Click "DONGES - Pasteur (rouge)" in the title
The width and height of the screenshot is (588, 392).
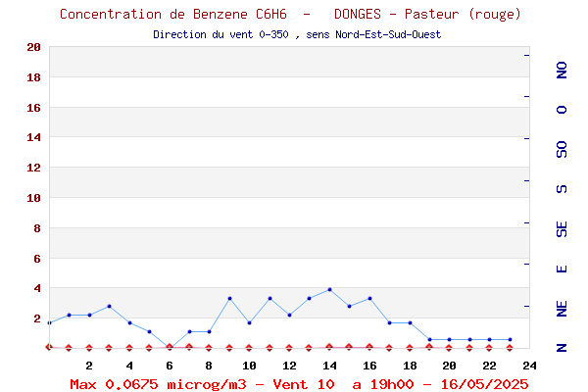pyautogui.click(x=427, y=15)
